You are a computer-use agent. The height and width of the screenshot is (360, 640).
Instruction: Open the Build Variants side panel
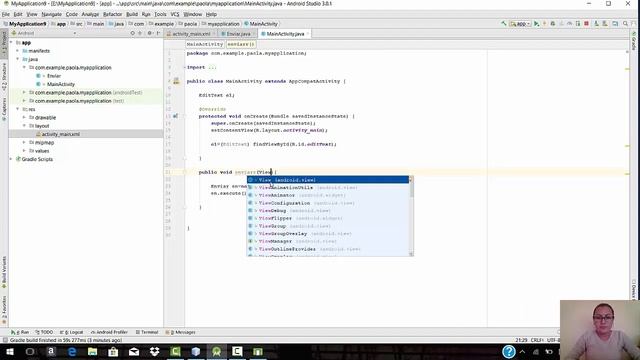(4, 272)
